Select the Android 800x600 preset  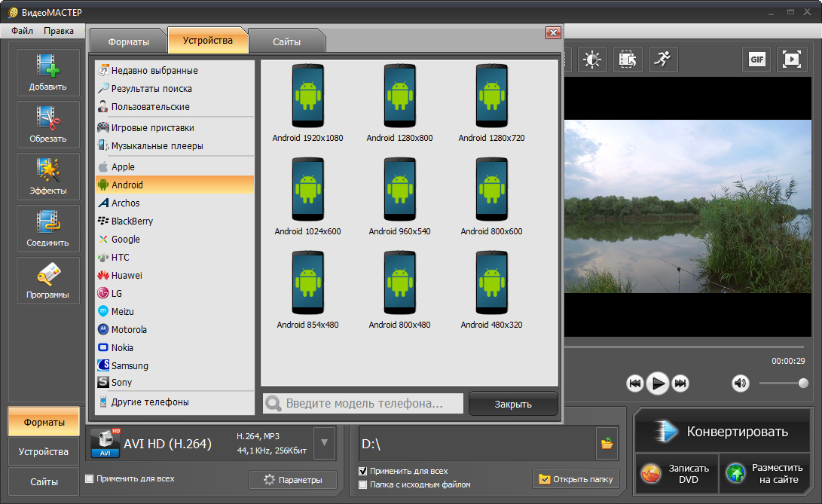point(491,197)
